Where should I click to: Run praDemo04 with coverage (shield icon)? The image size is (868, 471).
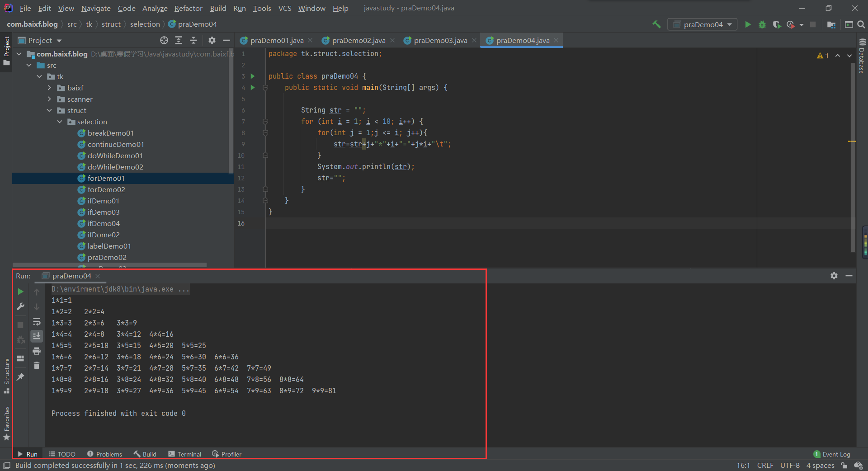pyautogui.click(x=777, y=24)
